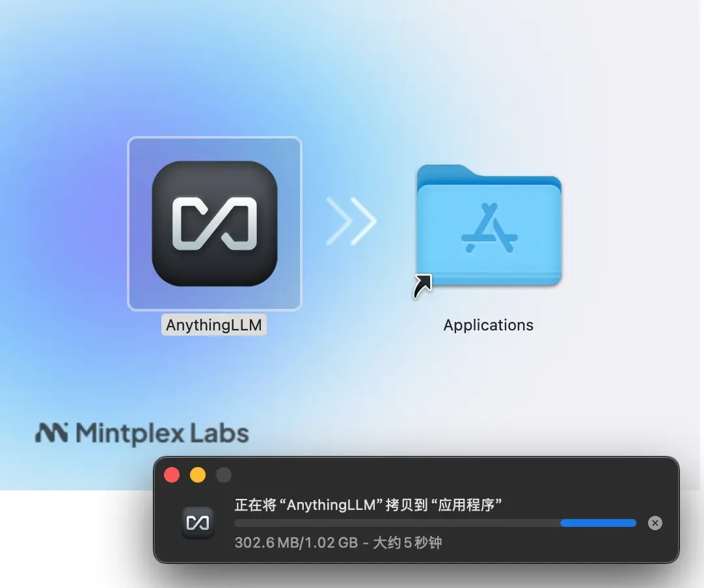The height and width of the screenshot is (588, 704).
Task: Cancel the copy with the X button
Action: (x=655, y=523)
